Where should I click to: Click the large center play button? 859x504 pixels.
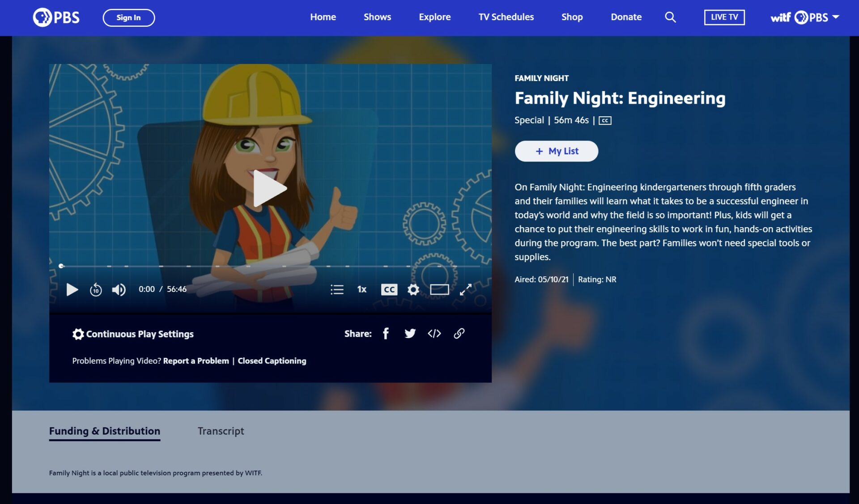pos(270,188)
